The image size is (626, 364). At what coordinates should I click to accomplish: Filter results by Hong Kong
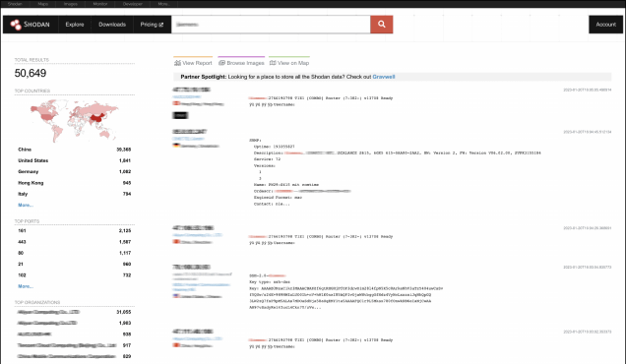31,183
